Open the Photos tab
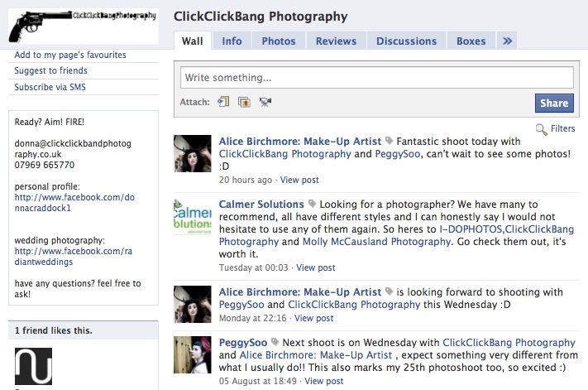The width and height of the screenshot is (588, 390). pos(279,41)
